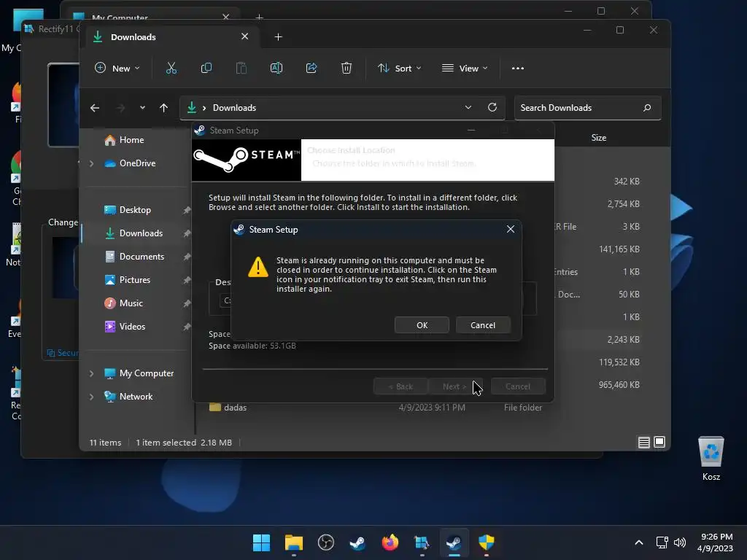
Task: Click the Cut scissors icon in toolbar
Action: click(x=171, y=68)
